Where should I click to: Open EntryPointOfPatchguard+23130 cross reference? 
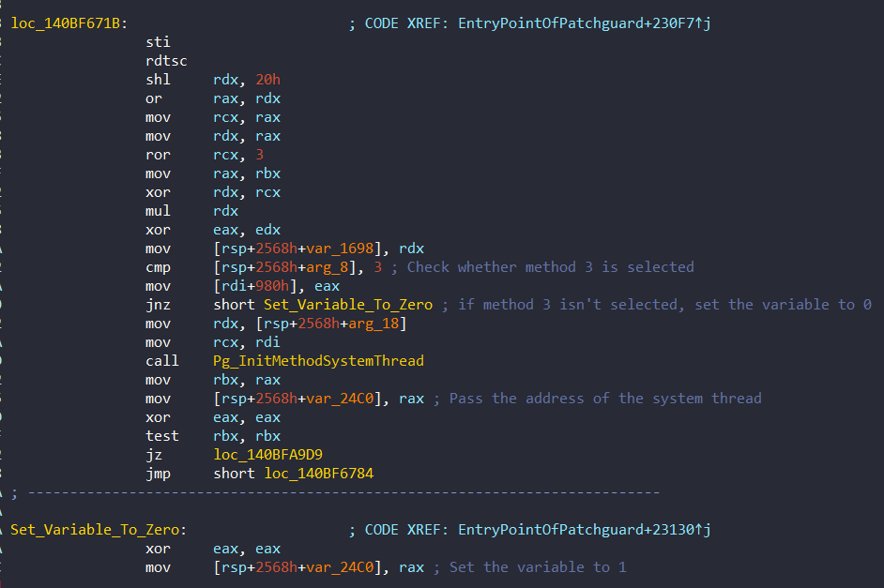click(584, 530)
